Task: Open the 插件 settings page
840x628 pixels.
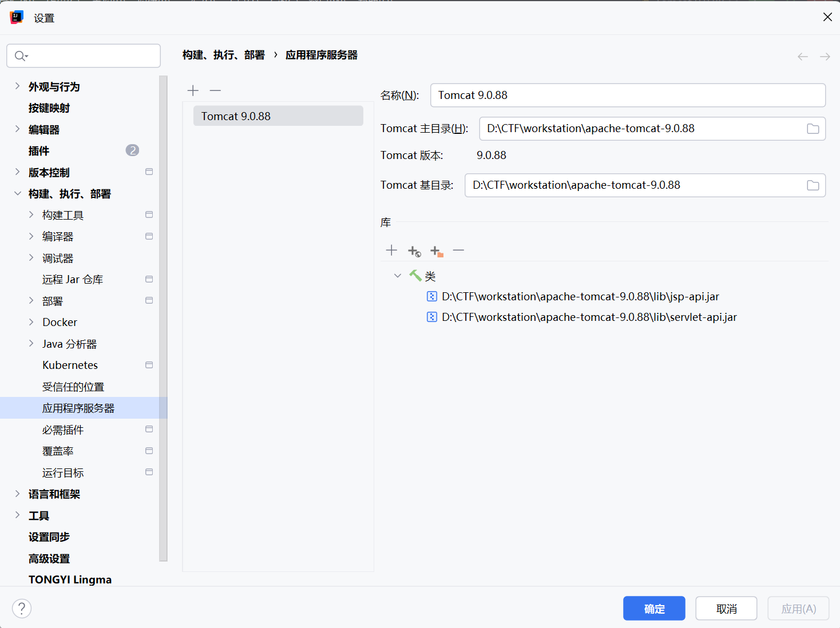Action: pyautogui.click(x=39, y=151)
